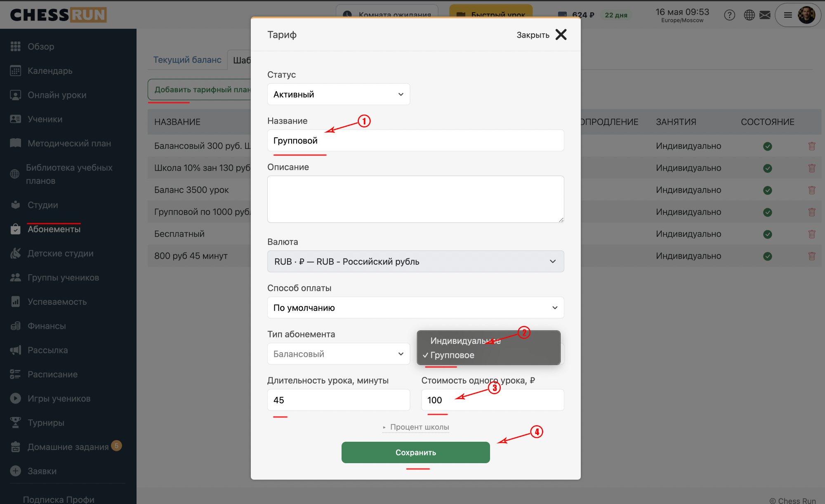This screenshot has height=504, width=825.
Task: Delete the Бесплатный tariff with trash icon
Action: click(811, 234)
